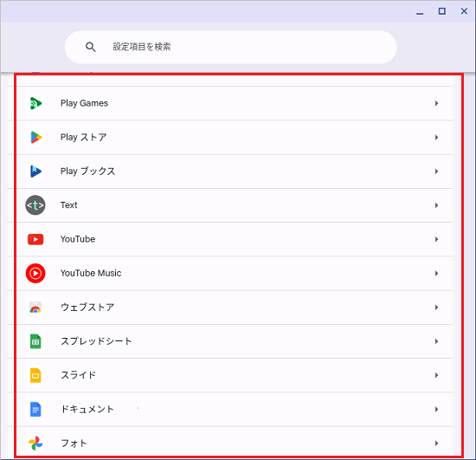Expand the スプレッドシート row arrow
Viewport: 476px width, 460px height.
click(x=436, y=341)
